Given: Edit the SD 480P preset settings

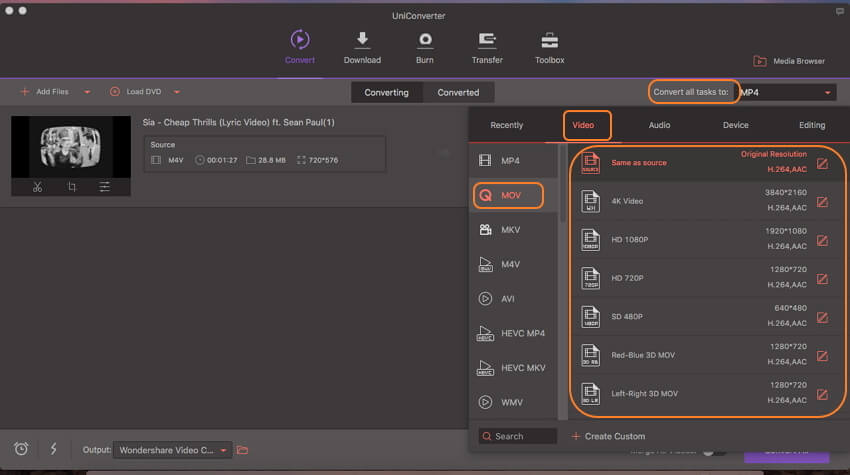Looking at the screenshot, I should click(x=822, y=317).
